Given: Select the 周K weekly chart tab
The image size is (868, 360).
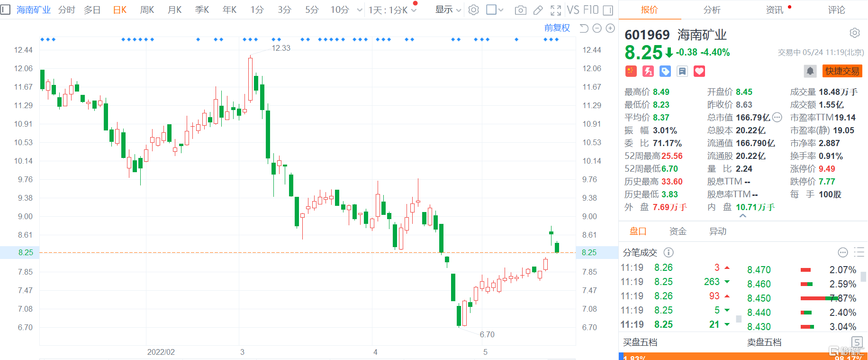Looking at the screenshot, I should (147, 10).
